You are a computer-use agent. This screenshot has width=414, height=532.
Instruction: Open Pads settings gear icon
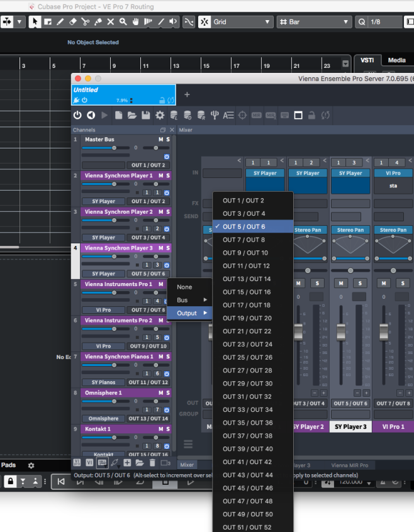(x=31, y=465)
